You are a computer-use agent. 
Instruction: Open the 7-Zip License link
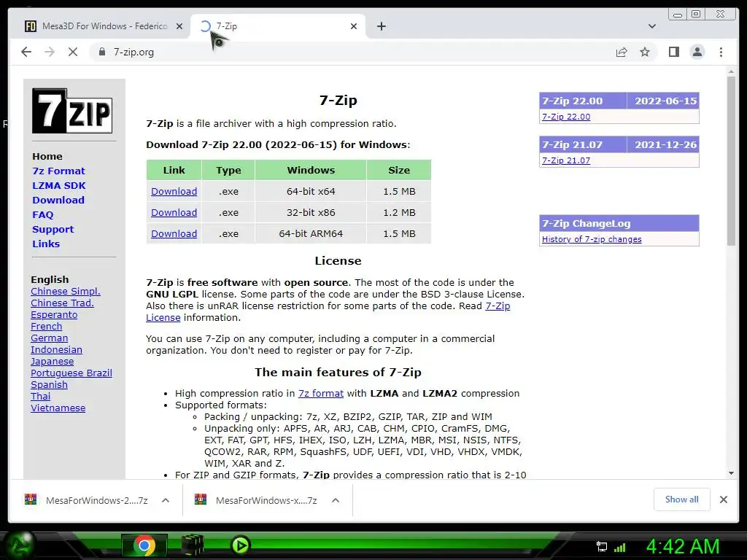(x=498, y=306)
